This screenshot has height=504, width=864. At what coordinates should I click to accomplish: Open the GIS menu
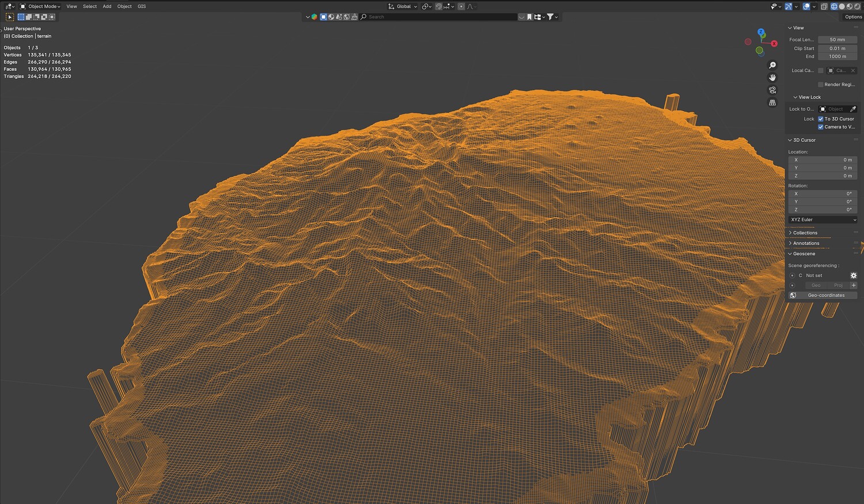(142, 6)
